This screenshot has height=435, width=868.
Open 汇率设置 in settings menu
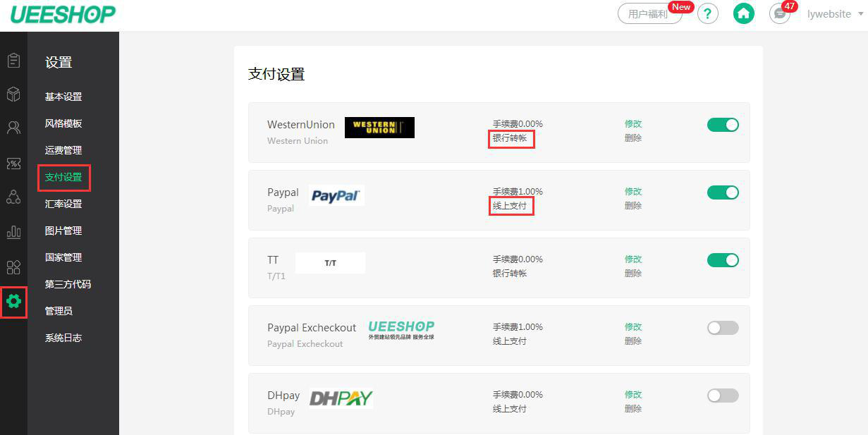[63, 204]
